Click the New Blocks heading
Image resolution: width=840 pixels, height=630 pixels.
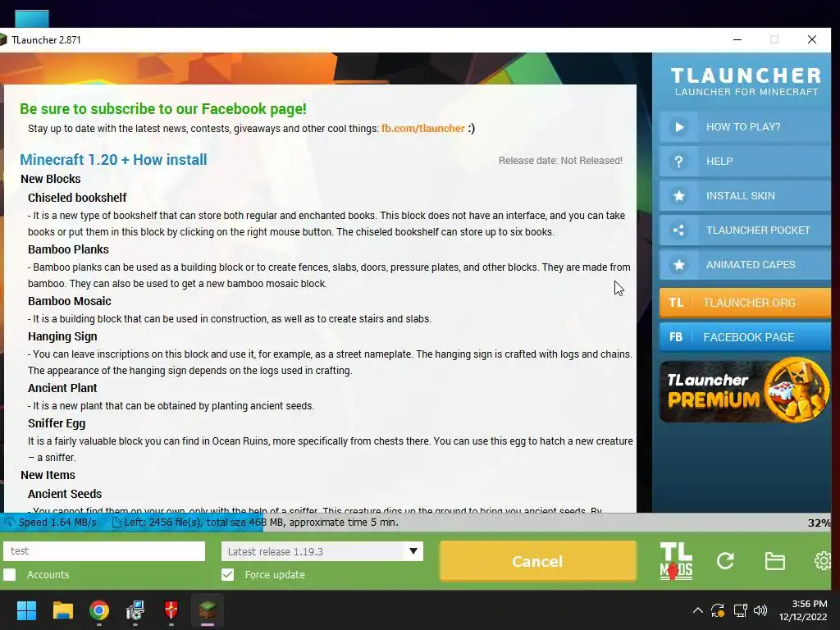50,179
